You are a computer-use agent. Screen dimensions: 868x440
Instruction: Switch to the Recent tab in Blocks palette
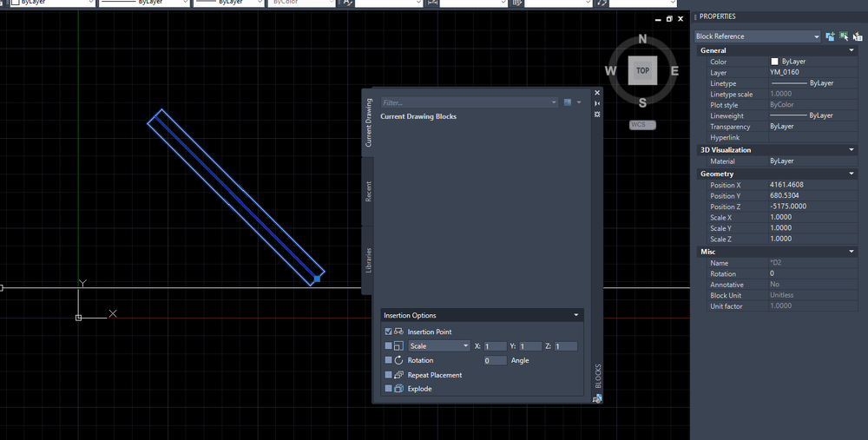pyautogui.click(x=368, y=191)
